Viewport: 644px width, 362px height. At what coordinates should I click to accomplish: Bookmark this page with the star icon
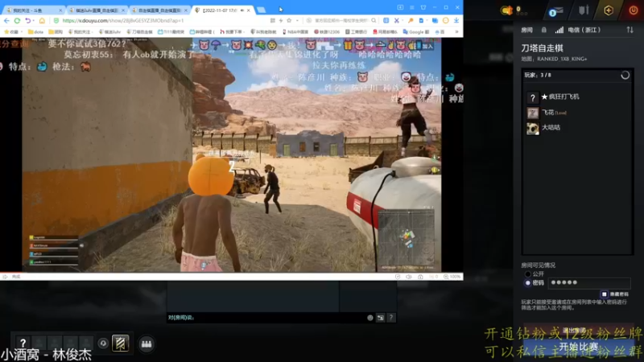[289, 21]
